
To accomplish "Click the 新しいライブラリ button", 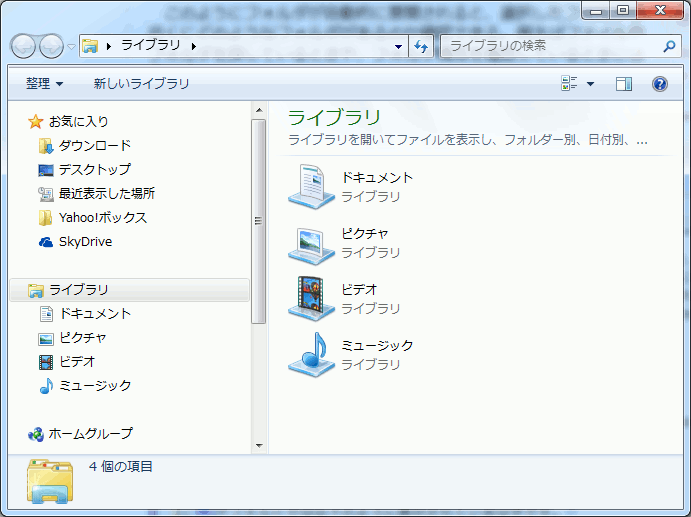I will click(141, 84).
